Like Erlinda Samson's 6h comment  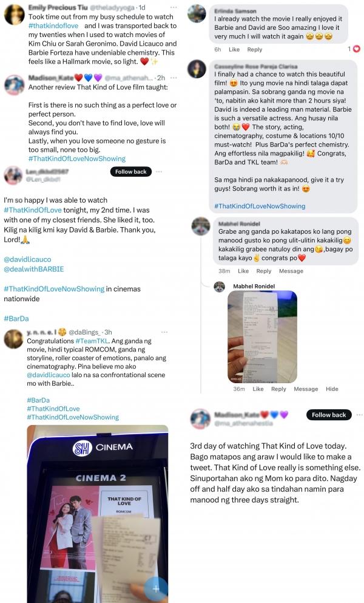tap(234, 50)
